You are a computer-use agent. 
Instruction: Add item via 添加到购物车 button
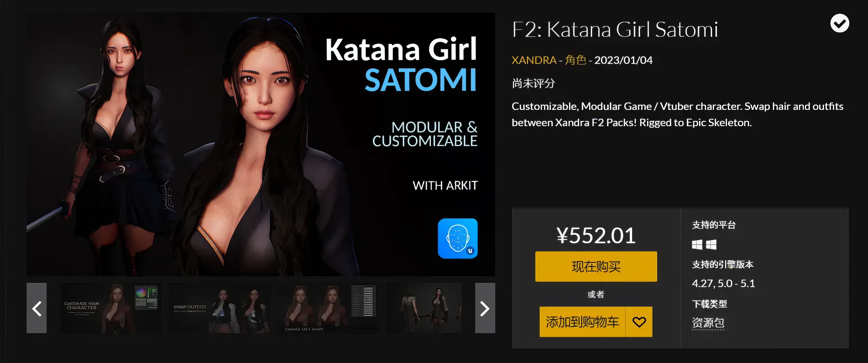[582, 322]
